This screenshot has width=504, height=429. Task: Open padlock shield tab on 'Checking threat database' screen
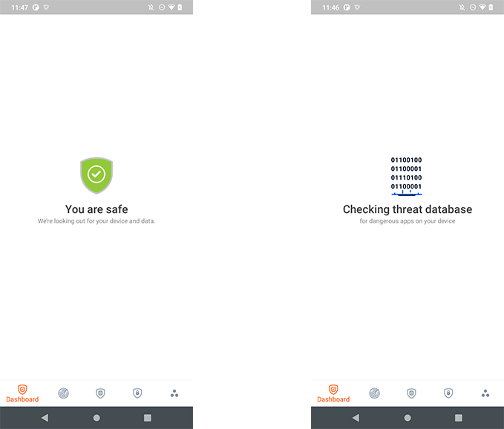448,393
